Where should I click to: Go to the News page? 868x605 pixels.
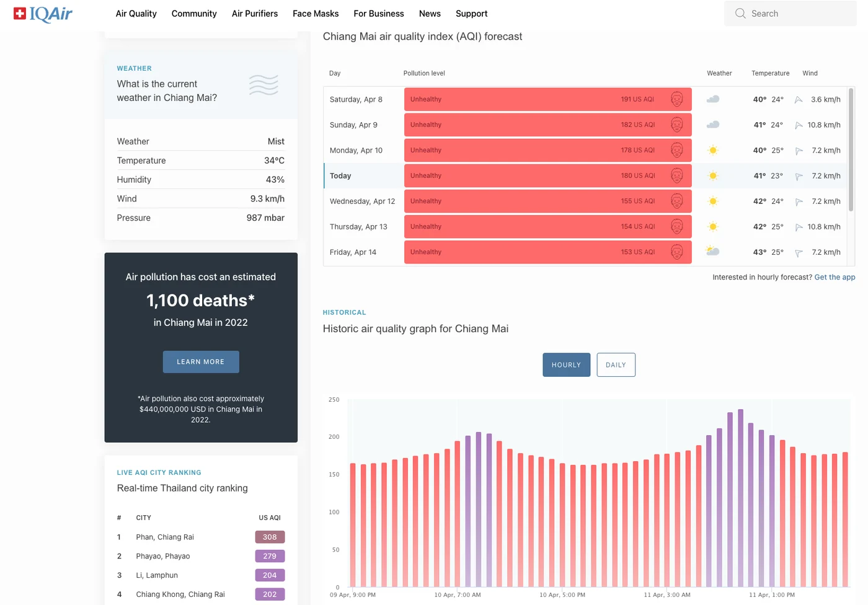coord(430,14)
